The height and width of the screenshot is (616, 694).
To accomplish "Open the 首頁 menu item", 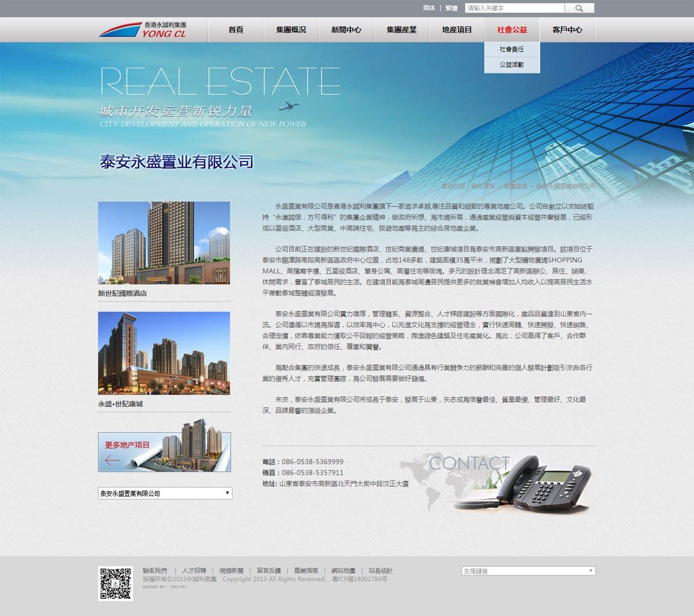I will tap(236, 29).
